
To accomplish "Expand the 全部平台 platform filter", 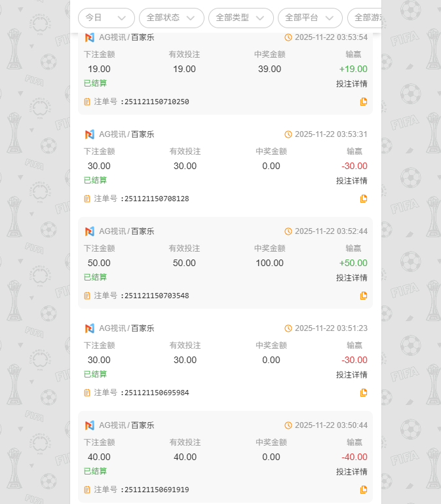I will pos(310,18).
